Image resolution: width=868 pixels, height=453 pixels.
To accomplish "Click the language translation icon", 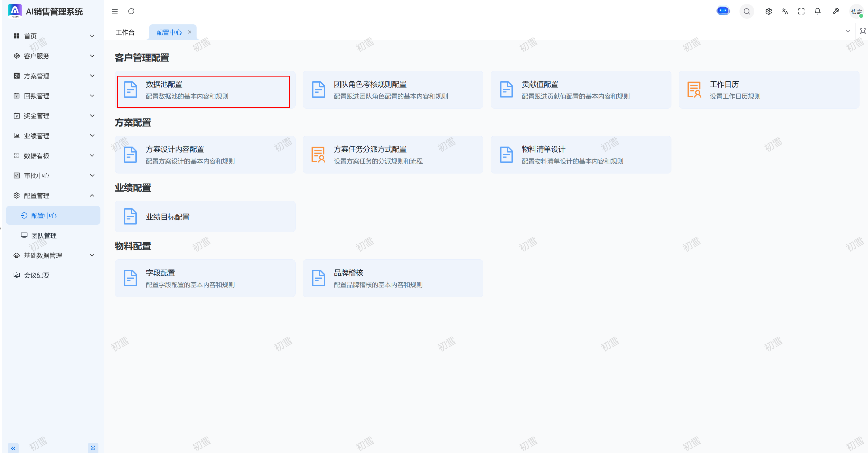I will (785, 11).
